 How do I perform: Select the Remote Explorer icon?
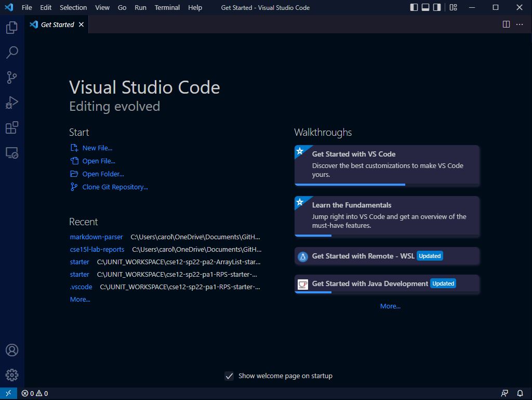(x=11, y=152)
